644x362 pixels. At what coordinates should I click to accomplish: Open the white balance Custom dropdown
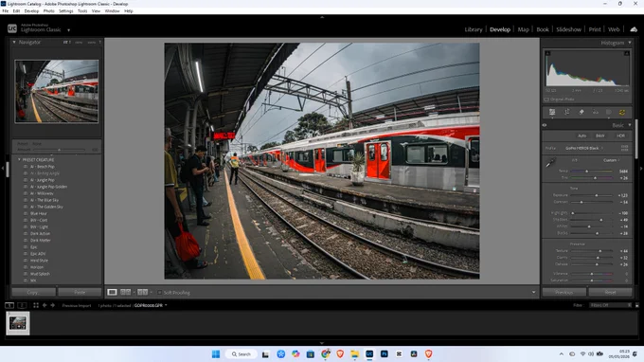click(612, 160)
